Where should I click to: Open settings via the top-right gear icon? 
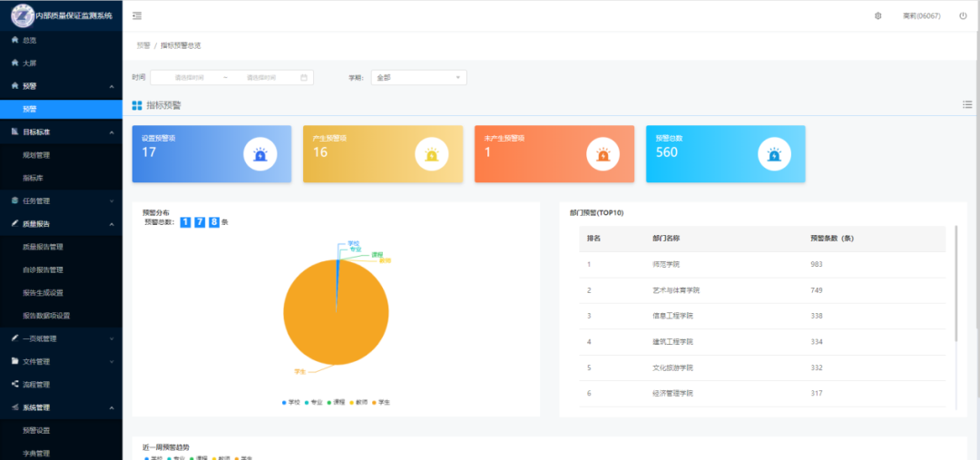[877, 15]
